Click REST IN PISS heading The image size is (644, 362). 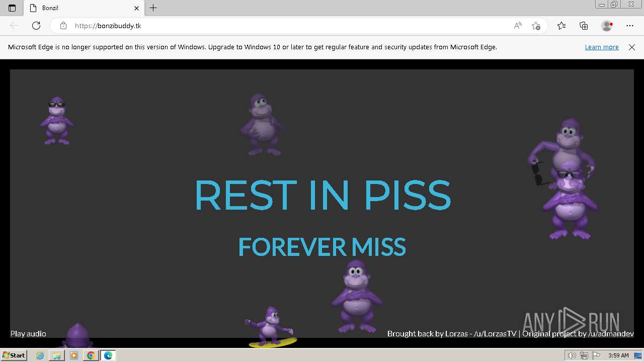323,195
